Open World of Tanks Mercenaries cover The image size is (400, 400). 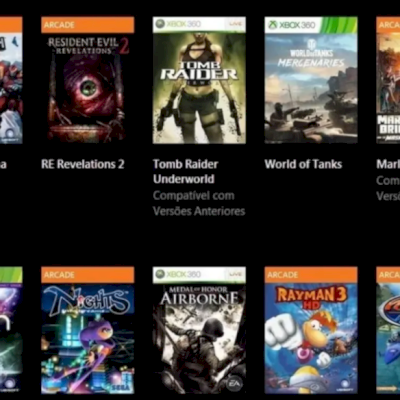pos(311,80)
